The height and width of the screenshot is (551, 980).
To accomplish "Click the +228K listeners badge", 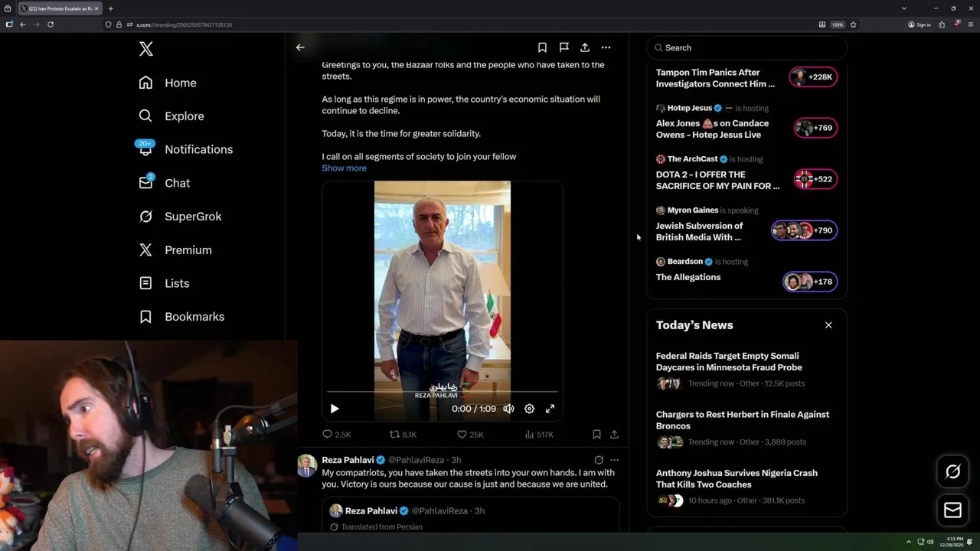I will coord(813,77).
